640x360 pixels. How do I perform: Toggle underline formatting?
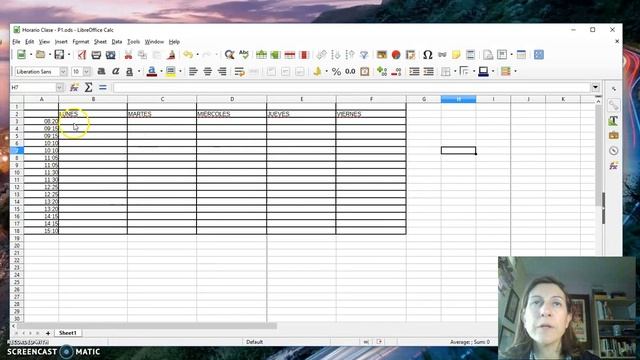click(129, 71)
